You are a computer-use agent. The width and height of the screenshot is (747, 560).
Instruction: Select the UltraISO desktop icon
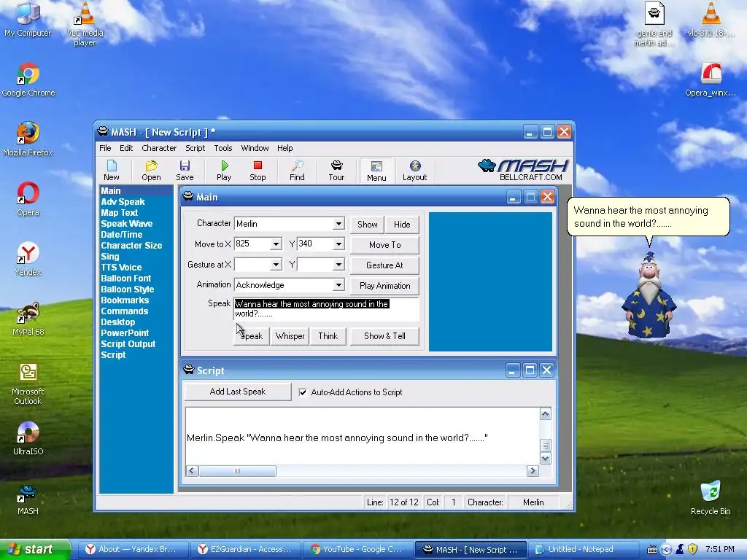28,438
